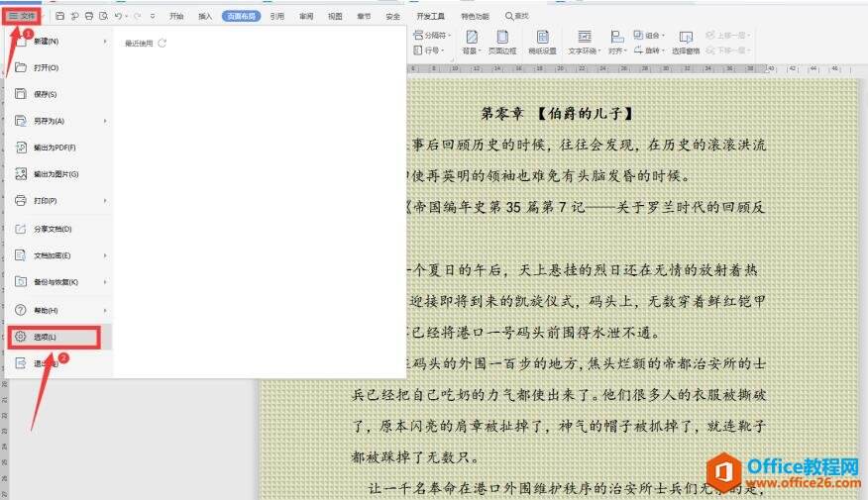868x500 pixels.
Task: Click the 查找 search icon
Action: [x=510, y=16]
